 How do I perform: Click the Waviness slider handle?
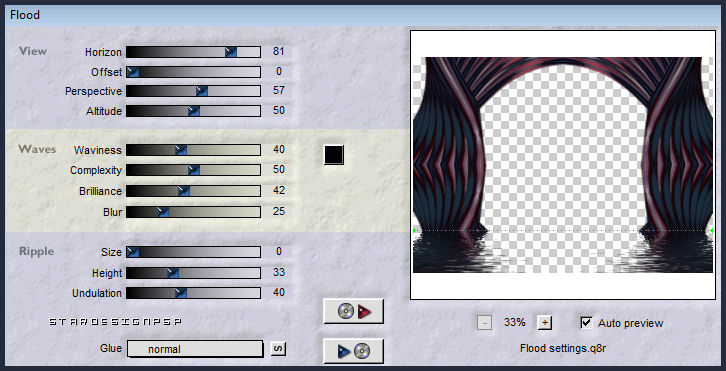(181, 150)
